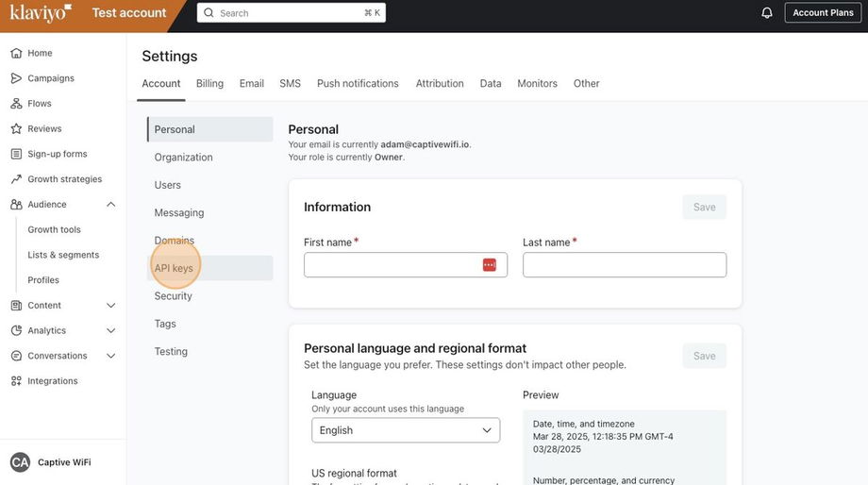Switch to the Billing tab
Viewport: 868px width, 485px height.
point(209,83)
